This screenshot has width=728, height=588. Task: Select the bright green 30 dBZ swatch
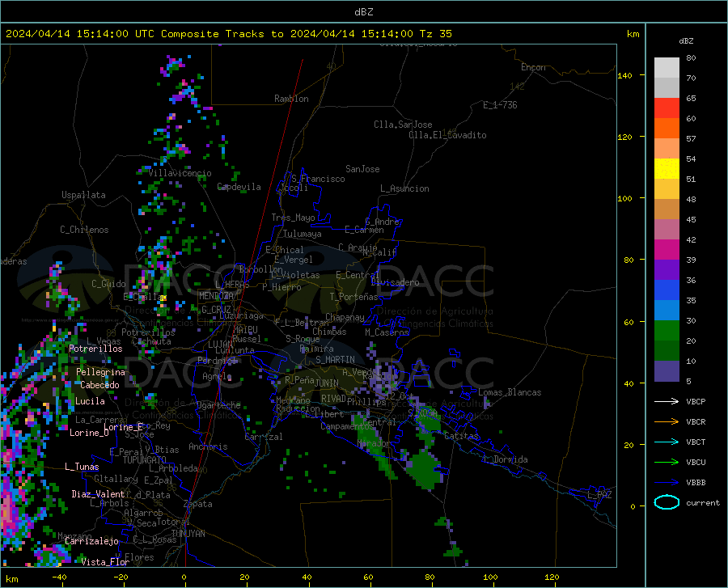[x=667, y=331]
